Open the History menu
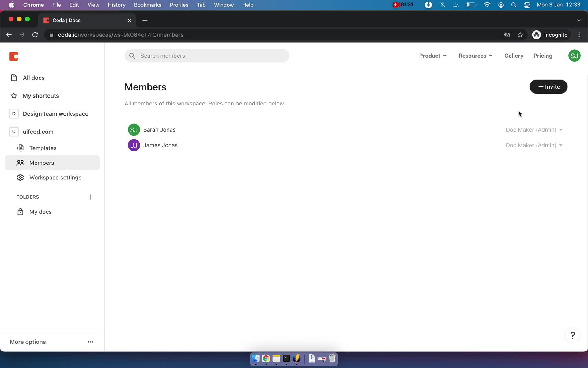 116,5
